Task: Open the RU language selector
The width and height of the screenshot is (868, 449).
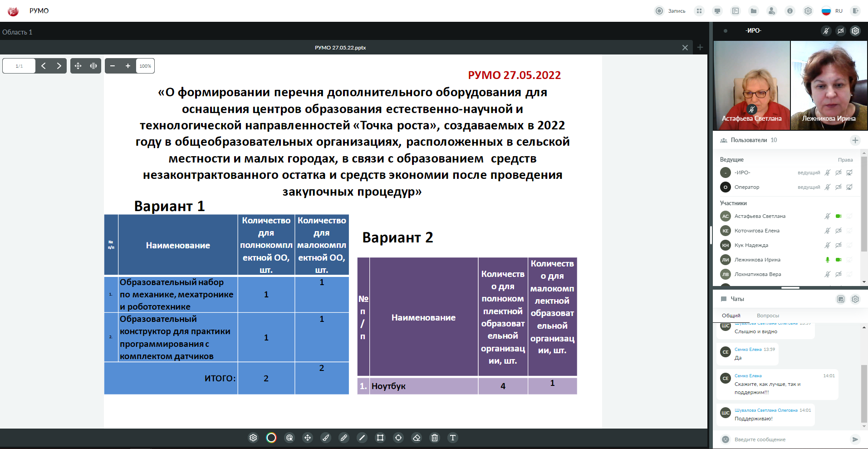Action: 832,11
